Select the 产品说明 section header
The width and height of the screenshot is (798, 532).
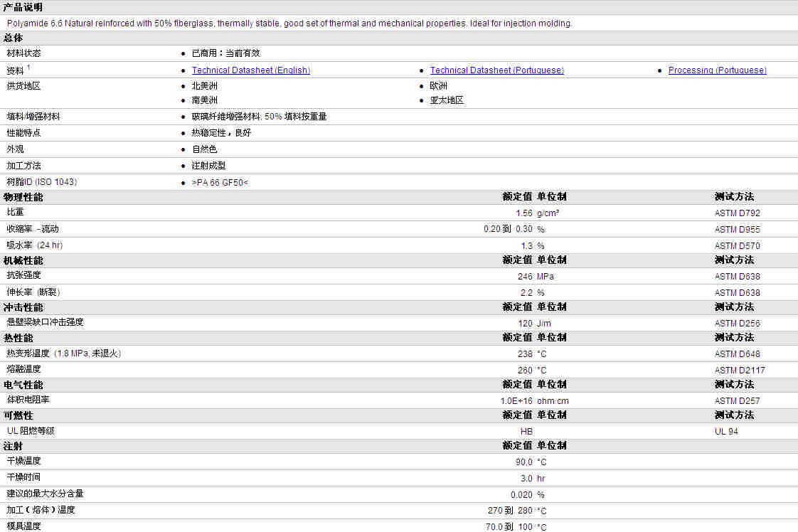pos(23,7)
